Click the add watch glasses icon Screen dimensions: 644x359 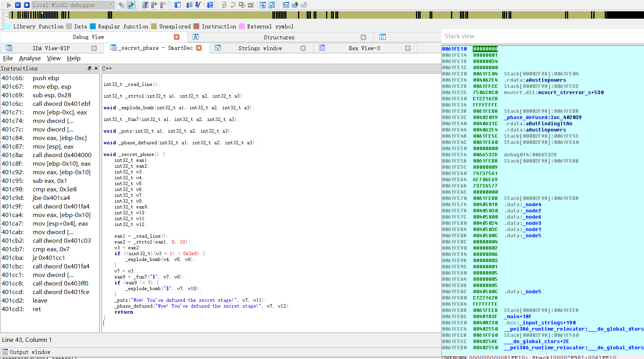click(295, 5)
